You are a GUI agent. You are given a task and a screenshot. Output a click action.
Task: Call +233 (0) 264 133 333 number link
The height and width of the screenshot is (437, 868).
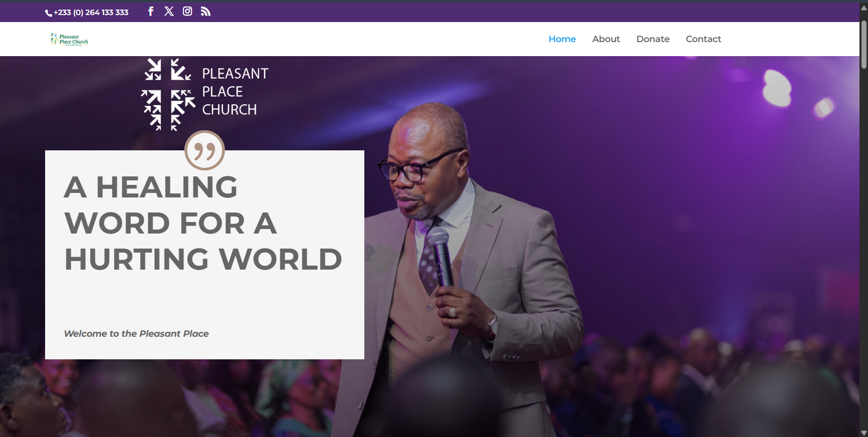(x=91, y=13)
